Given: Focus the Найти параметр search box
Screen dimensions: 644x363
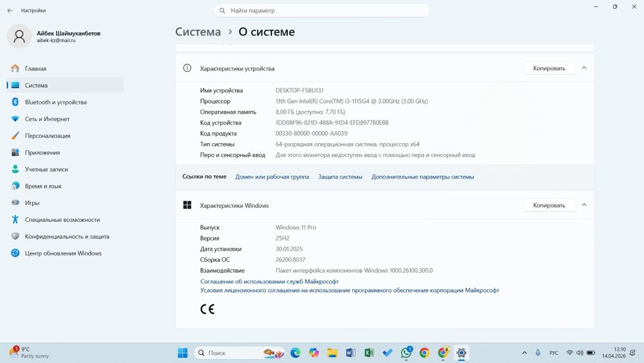Looking at the screenshot, I should click(321, 11).
